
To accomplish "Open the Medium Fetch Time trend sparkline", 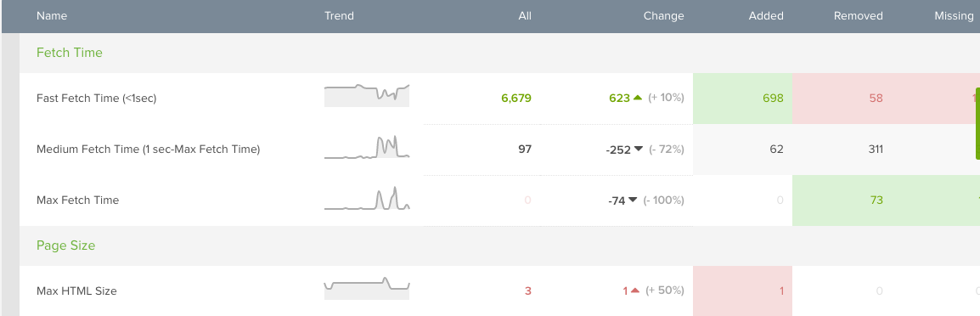I will point(367,146).
